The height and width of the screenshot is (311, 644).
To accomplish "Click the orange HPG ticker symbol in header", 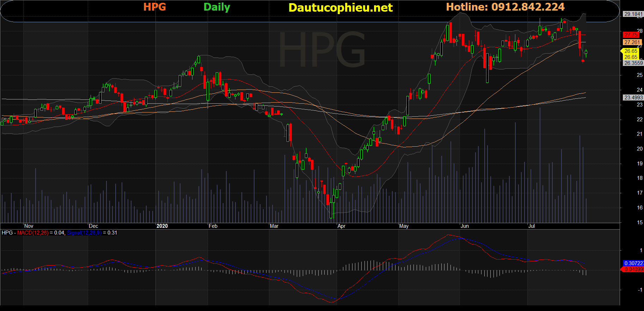I will tap(154, 7).
